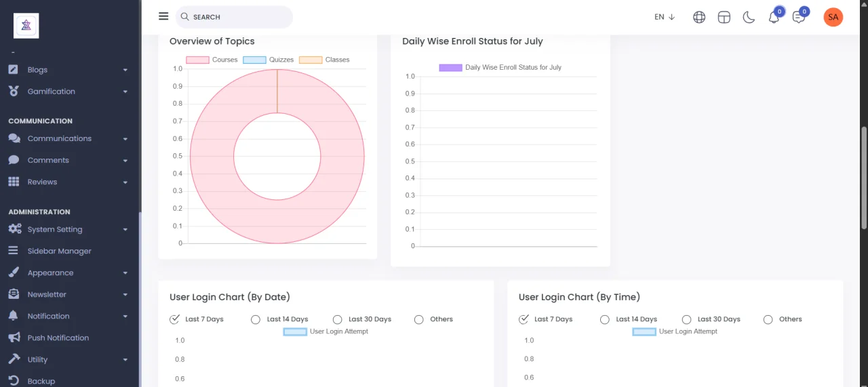
Task: Toggle the Quizzes legend swatch
Action: [x=254, y=60]
